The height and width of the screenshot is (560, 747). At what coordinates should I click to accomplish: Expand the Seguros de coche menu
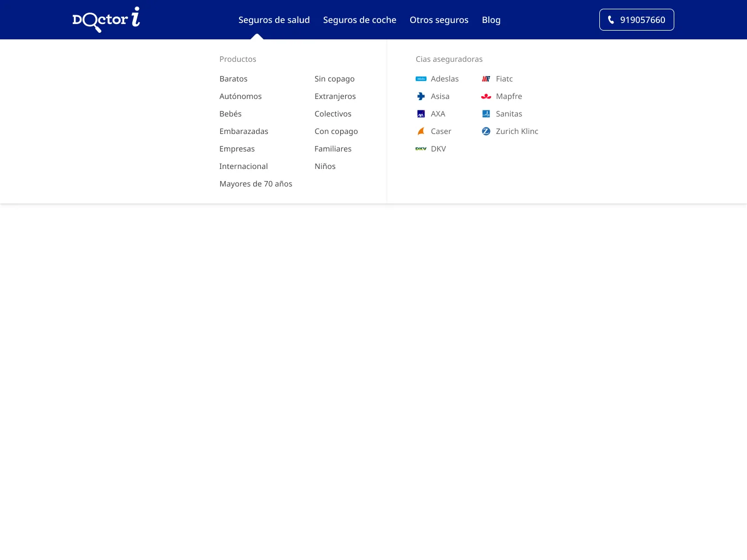pos(360,20)
